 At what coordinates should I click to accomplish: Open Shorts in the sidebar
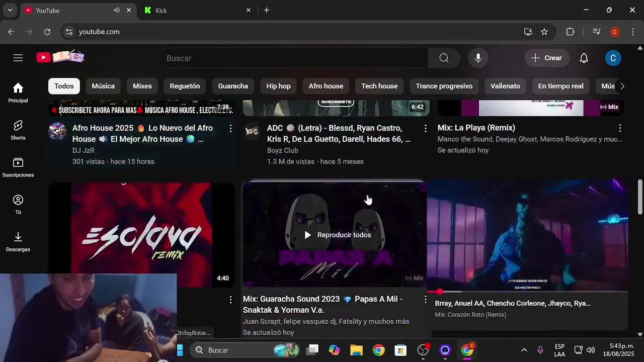point(18,130)
